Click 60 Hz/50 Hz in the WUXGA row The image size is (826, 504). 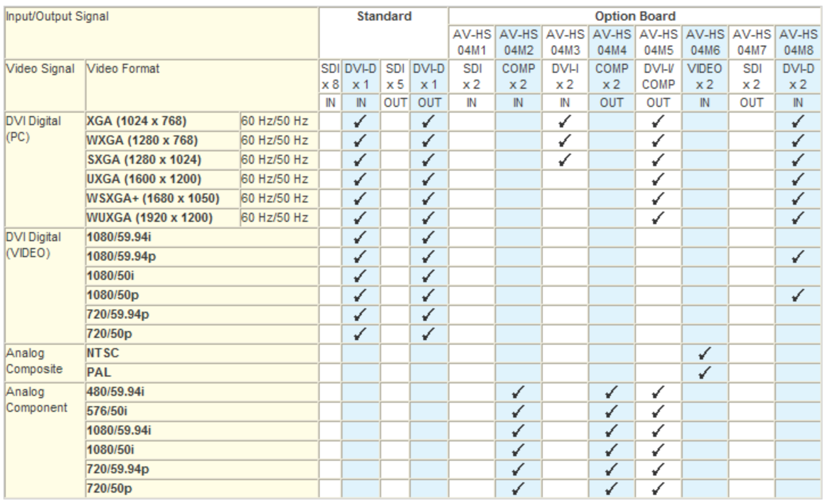(x=279, y=218)
